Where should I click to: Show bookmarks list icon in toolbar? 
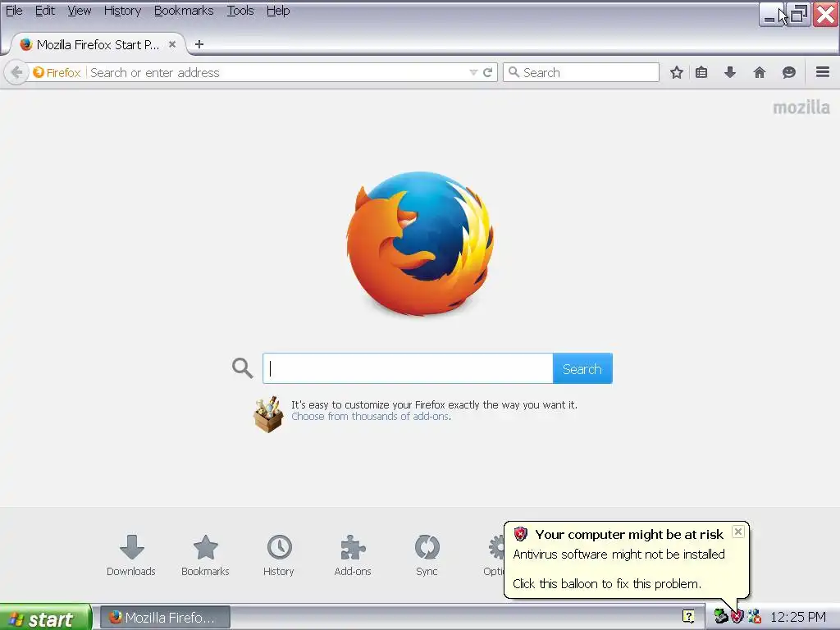pyautogui.click(x=701, y=72)
